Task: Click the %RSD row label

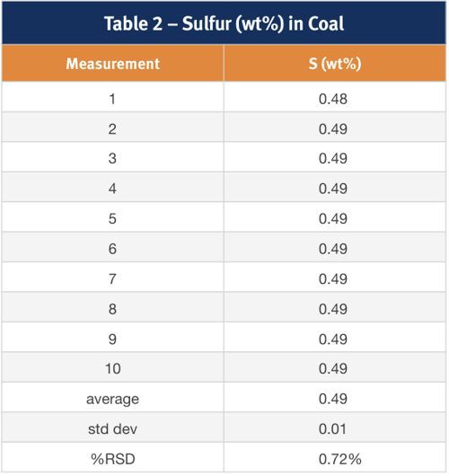Action: 113,459
